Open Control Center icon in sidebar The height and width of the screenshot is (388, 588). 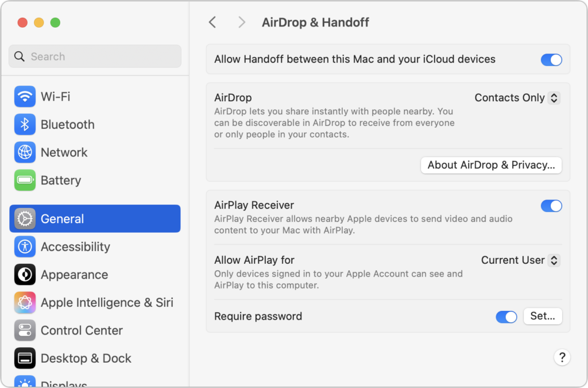click(x=25, y=331)
